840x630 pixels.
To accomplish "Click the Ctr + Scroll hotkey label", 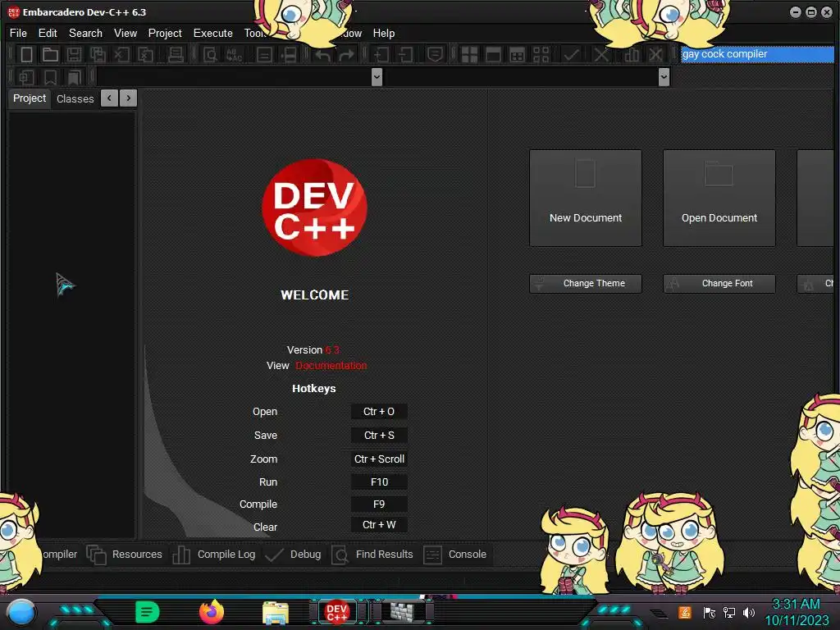I will (379, 459).
